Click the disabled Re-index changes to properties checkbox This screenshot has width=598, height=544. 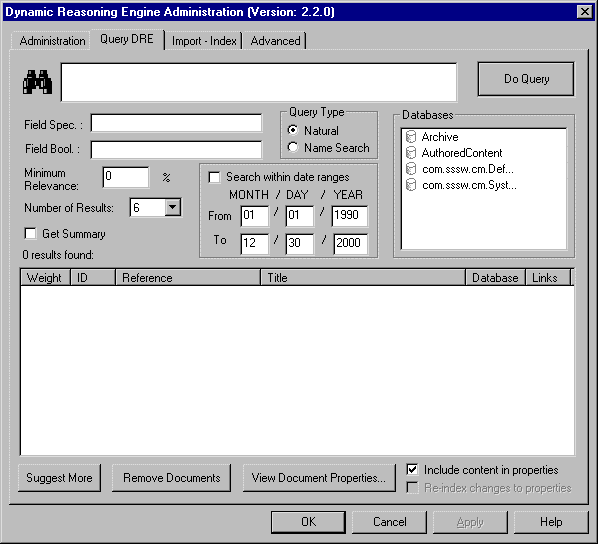(x=412, y=488)
